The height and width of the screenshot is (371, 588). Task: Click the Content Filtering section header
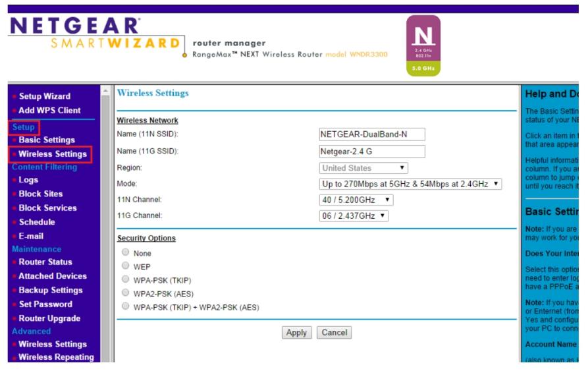pos(44,167)
